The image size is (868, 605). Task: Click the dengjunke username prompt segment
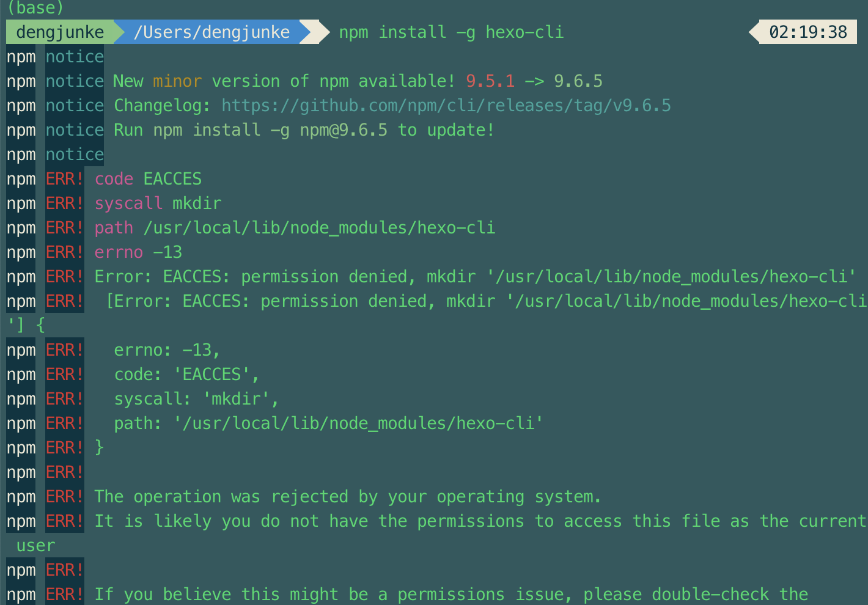60,32
